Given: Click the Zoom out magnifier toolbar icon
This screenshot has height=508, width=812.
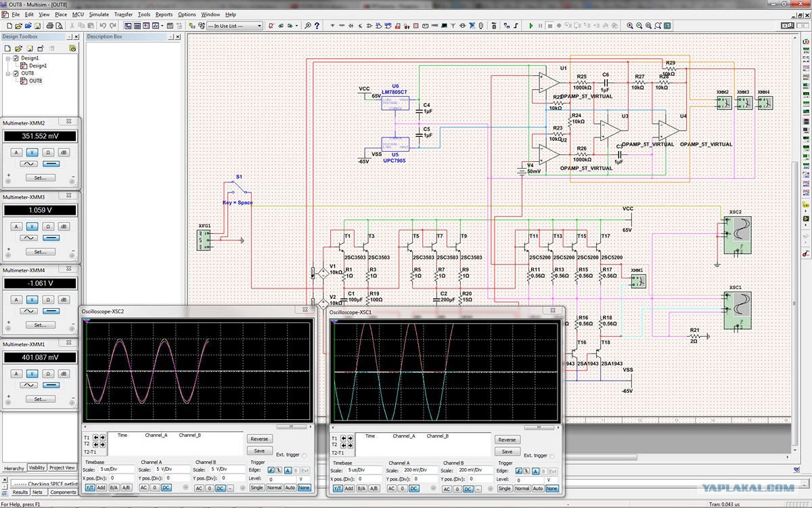Looking at the screenshot, I should coord(639,26).
